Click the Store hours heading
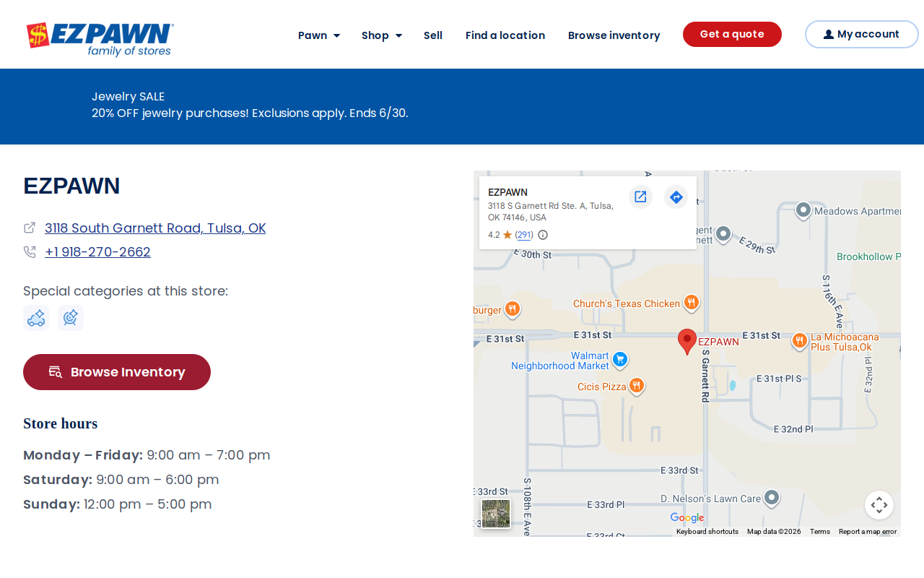The height and width of the screenshot is (578, 924). pyautogui.click(x=60, y=423)
